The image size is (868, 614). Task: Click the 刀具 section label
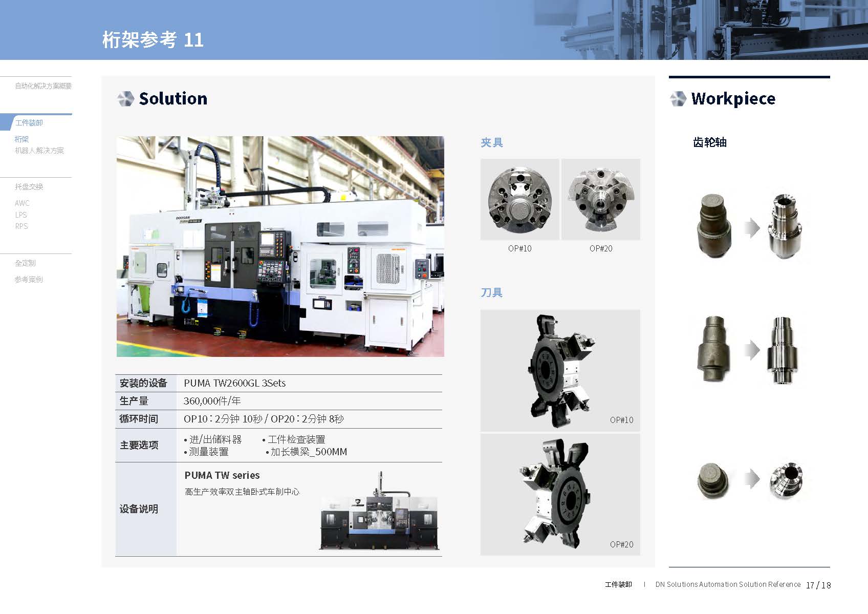click(492, 292)
